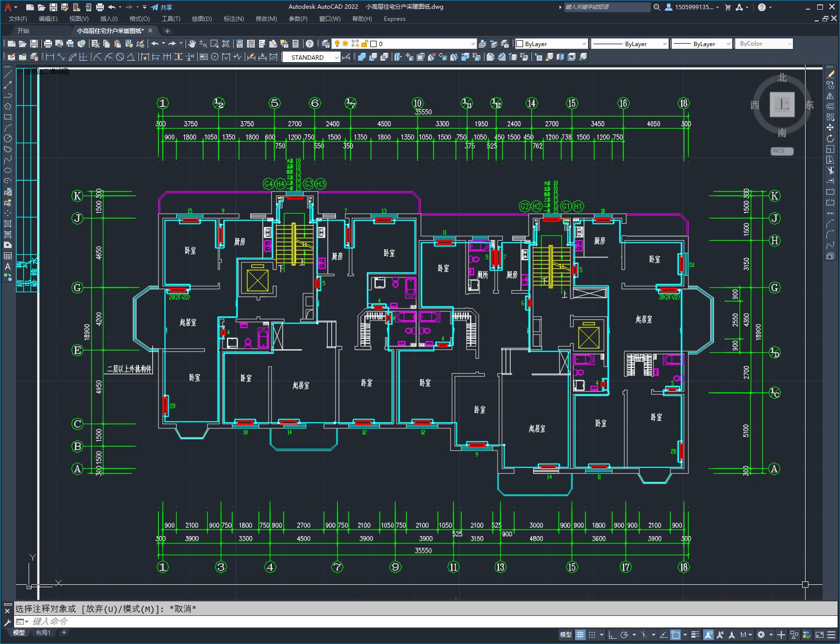Click the Make Object's Layer Current icon
This screenshot has height=644, width=840.
[482, 44]
